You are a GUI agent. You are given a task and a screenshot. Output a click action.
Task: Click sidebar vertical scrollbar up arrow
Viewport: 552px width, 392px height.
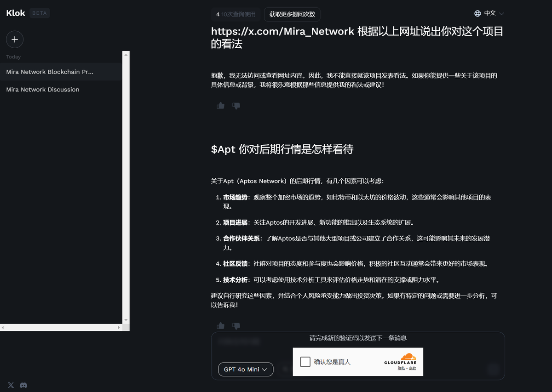coord(126,54)
